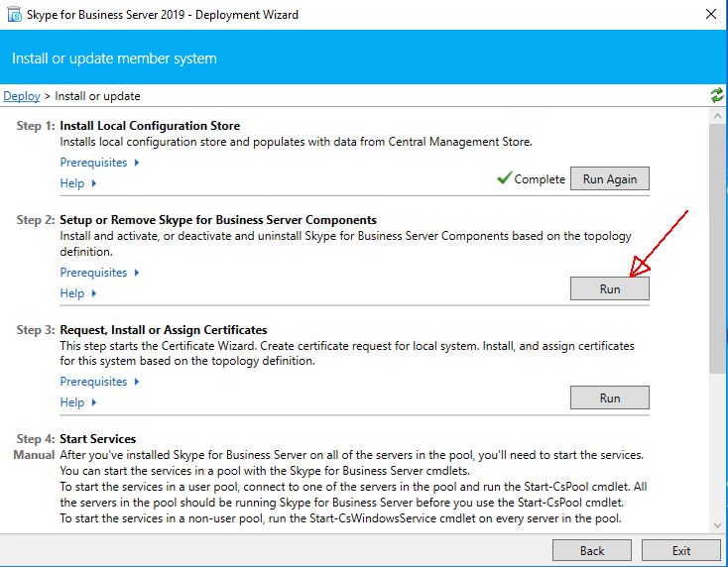Click the 'Install or update member system' banner title
Screen dimensions: 728x567
[x=114, y=58]
